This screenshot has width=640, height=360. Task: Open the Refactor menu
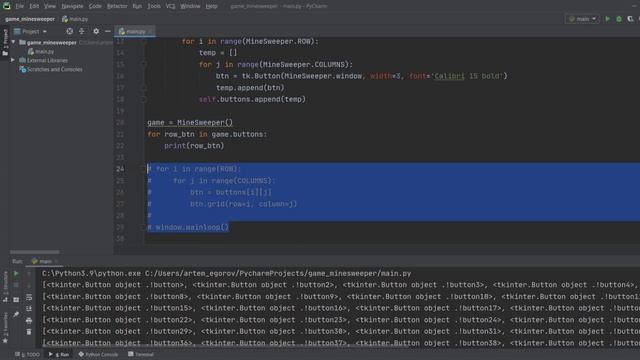pyautogui.click(x=117, y=6)
